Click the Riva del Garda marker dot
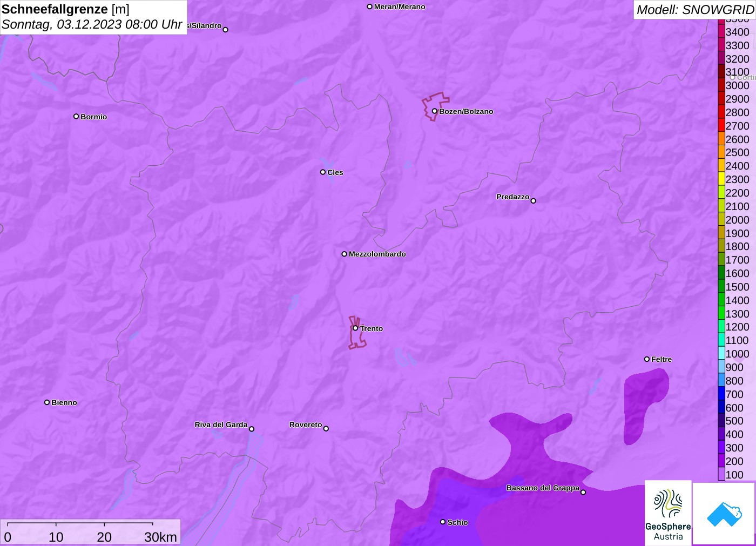The height and width of the screenshot is (546, 756). point(252,429)
